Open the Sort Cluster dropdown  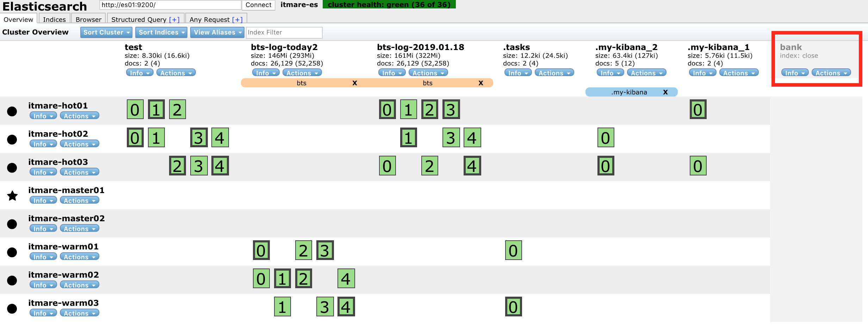pyautogui.click(x=106, y=32)
